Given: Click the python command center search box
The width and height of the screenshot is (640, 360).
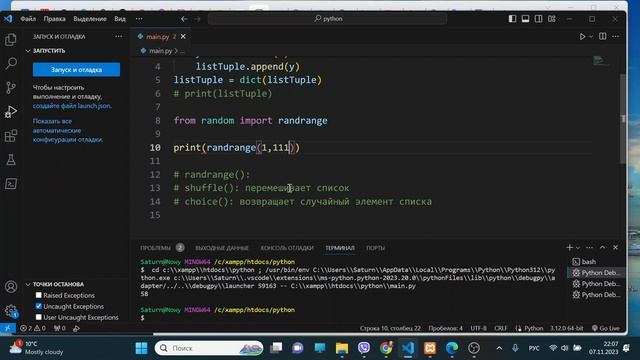Looking at the screenshot, I should point(327,19).
